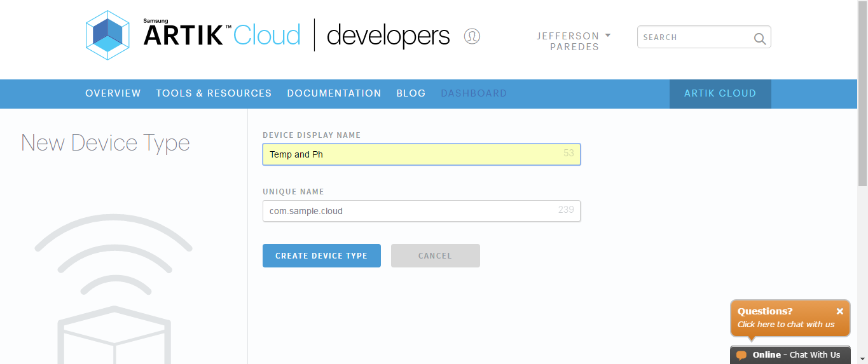Viewport: 868px width, 364px height.
Task: Click the wireless device illustration
Action: (x=114, y=286)
